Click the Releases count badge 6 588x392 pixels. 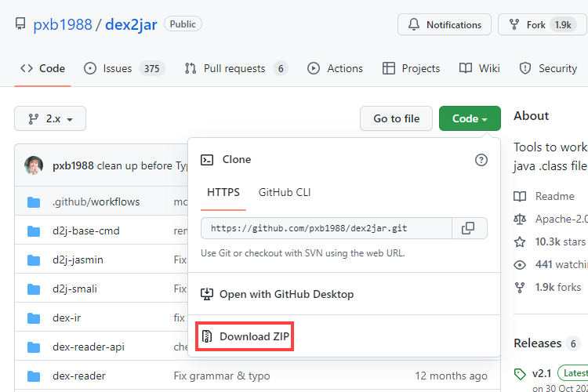coord(573,343)
